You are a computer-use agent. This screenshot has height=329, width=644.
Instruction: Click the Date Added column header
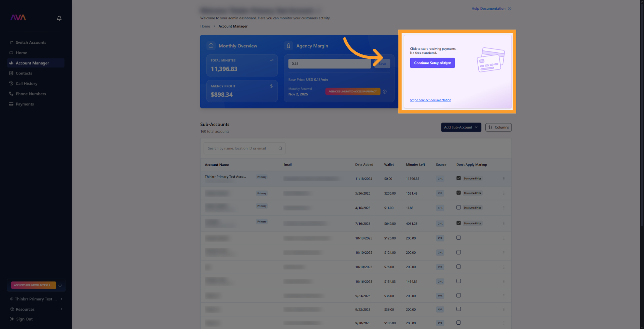[x=364, y=165]
